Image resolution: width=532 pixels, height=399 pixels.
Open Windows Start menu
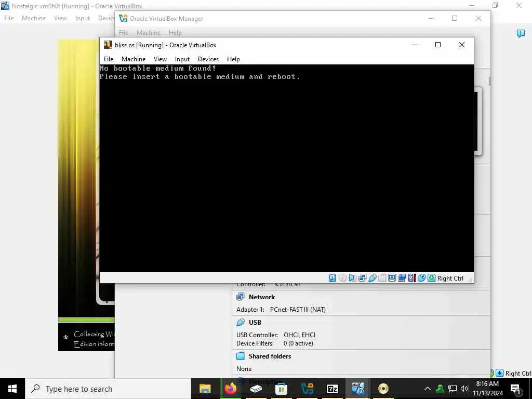[12, 389]
